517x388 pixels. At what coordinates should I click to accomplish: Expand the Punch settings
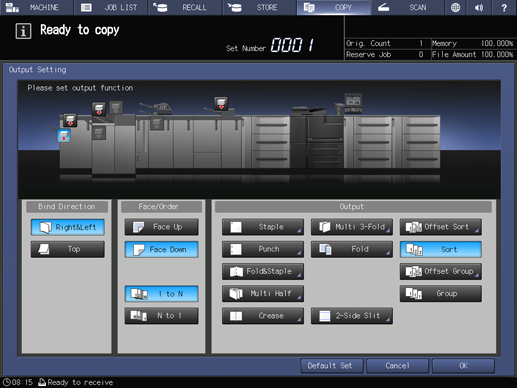(263, 249)
